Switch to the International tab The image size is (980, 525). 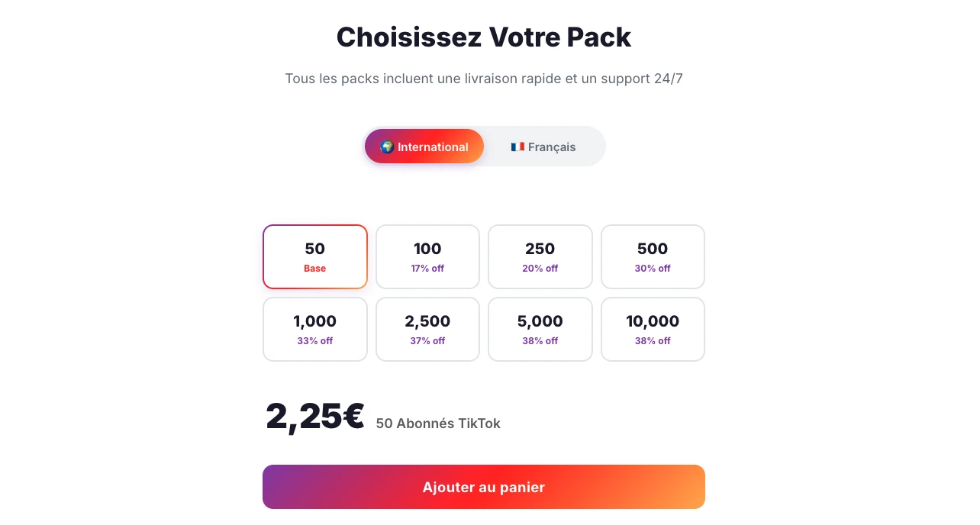pos(424,147)
